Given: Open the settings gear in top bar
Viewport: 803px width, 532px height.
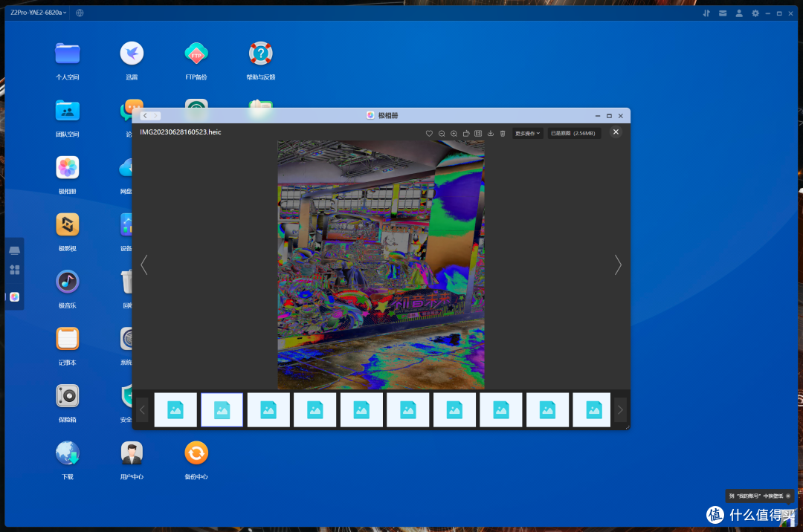Looking at the screenshot, I should pos(755,13).
